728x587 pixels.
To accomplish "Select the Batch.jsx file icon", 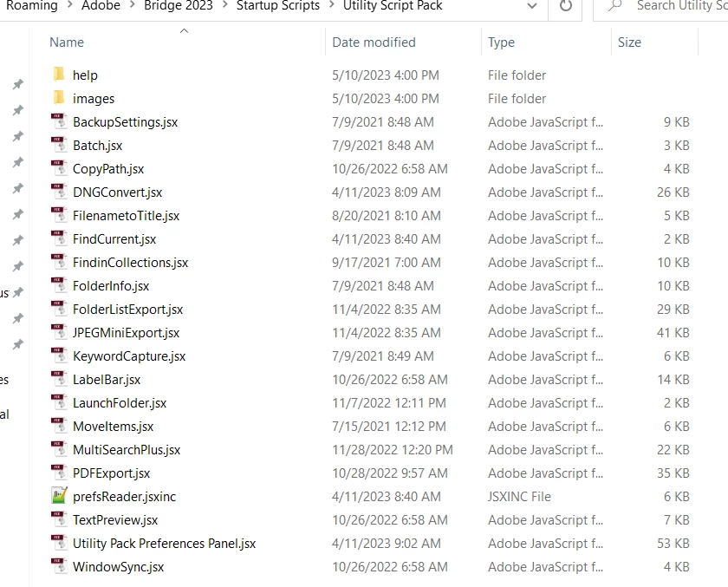I will click(59, 145).
